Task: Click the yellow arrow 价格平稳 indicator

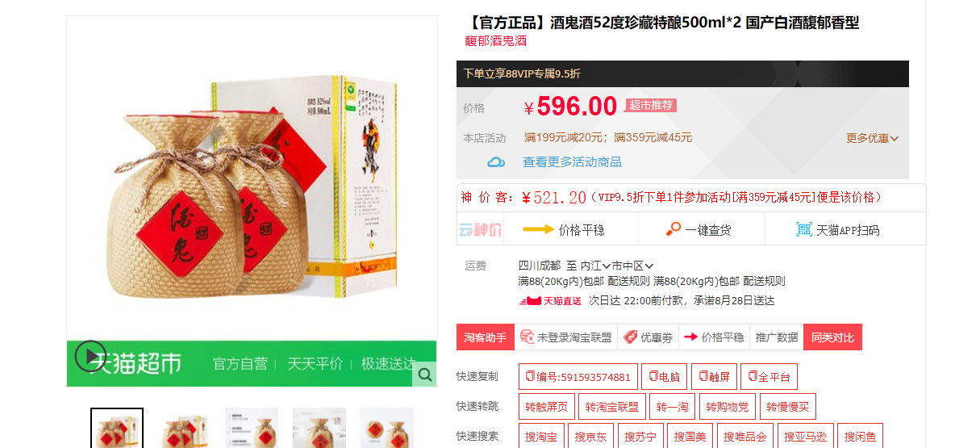Action: [x=538, y=230]
